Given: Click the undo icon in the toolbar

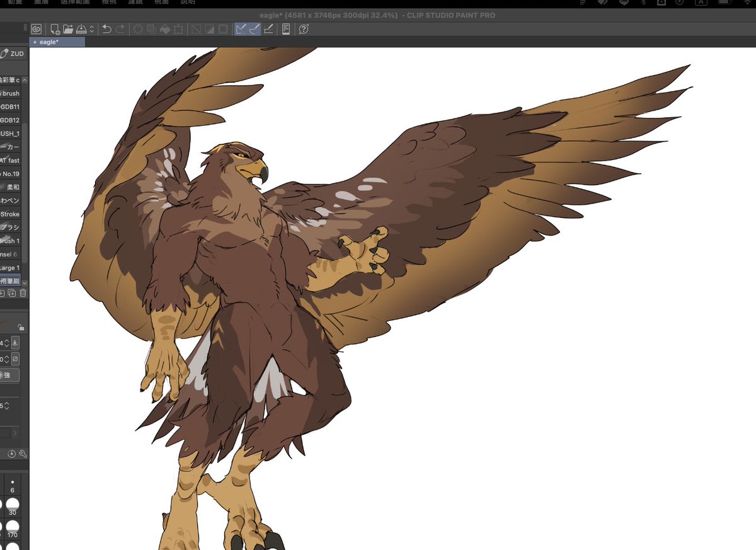Looking at the screenshot, I should click(x=107, y=29).
